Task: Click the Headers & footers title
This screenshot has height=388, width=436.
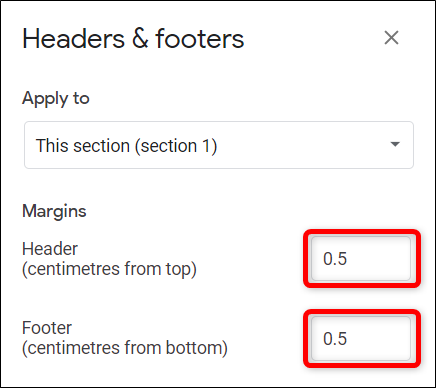Action: click(x=133, y=39)
